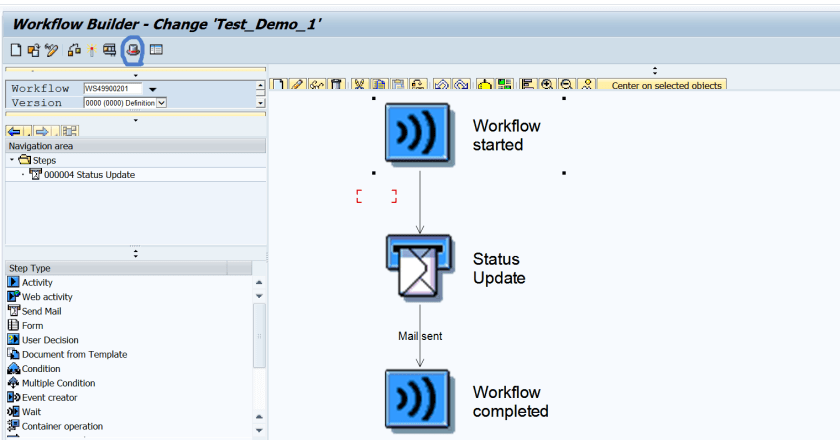Create step icon in graphic toolbar
This screenshot has height=440, width=840.
click(279, 85)
